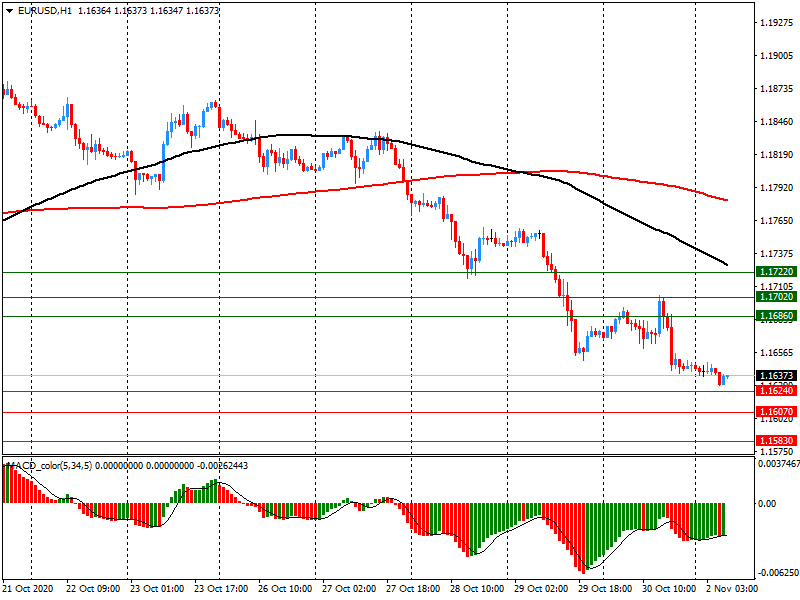Click the 23 Oct 17:00 time label
Viewport: 800px width, 600px height.
221,589
